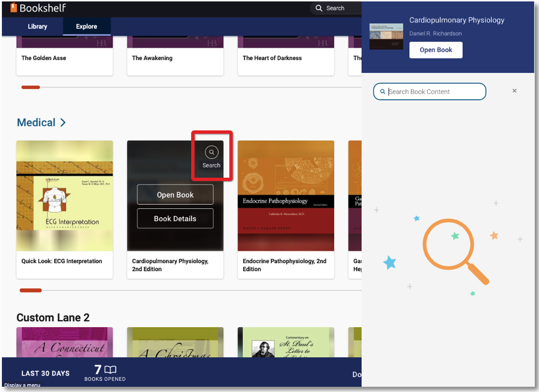The image size is (539, 392).
Task: Click Cardiopulmonary Physiology, 2nd Edition title
Action: 170,265
